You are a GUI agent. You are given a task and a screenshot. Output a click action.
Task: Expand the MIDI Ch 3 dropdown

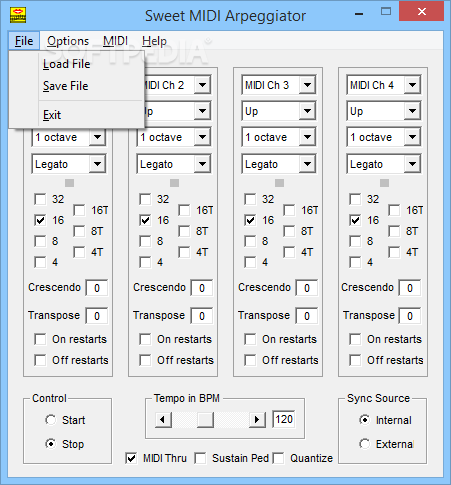point(307,85)
